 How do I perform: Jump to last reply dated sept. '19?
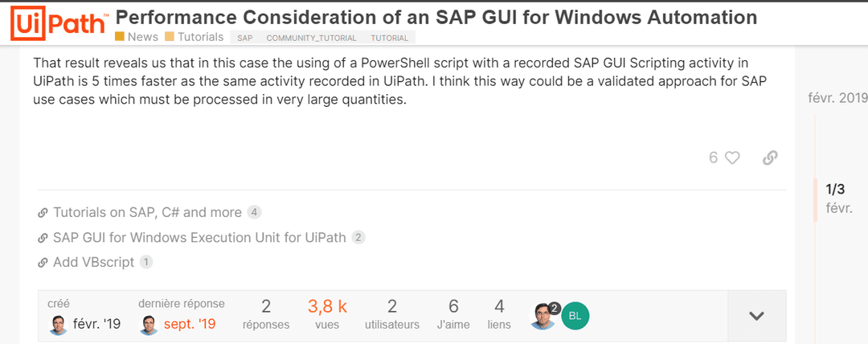pyautogui.click(x=189, y=325)
